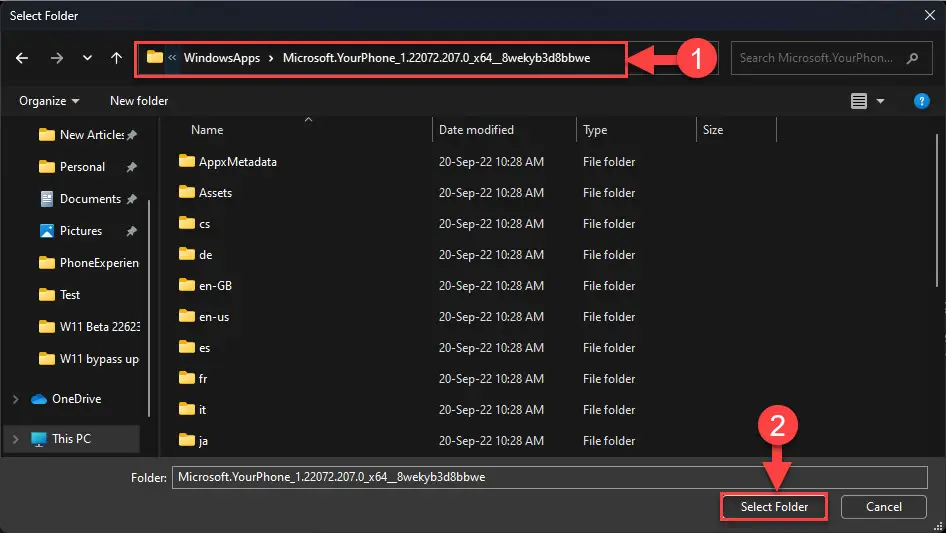946x533 pixels.
Task: Click the WindowsApps breadcrumb in address bar
Action: coord(221,58)
